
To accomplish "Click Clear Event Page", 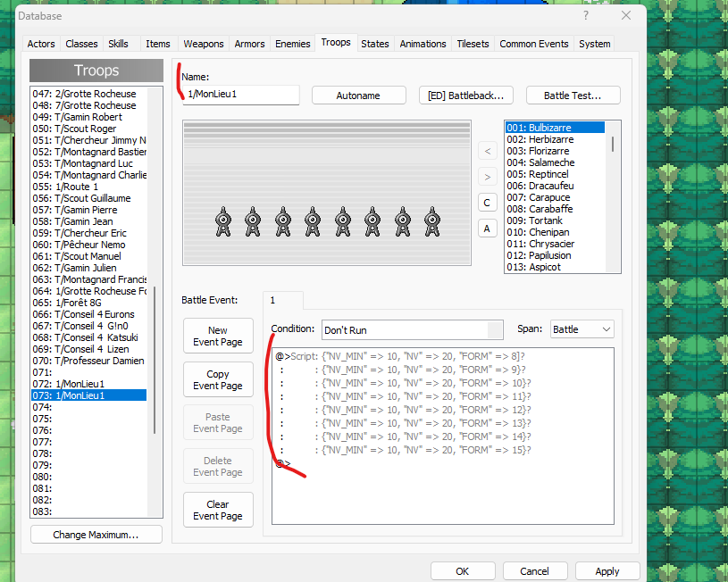I will (x=218, y=510).
